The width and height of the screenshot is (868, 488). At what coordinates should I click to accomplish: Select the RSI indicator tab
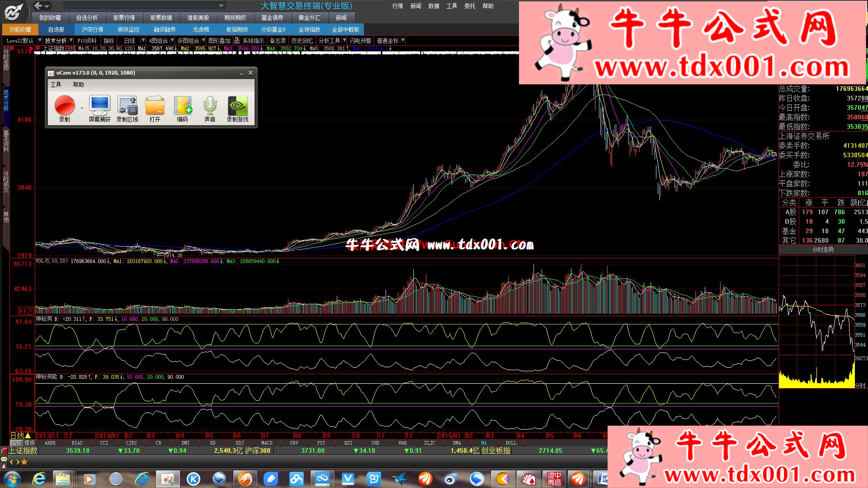click(x=348, y=443)
